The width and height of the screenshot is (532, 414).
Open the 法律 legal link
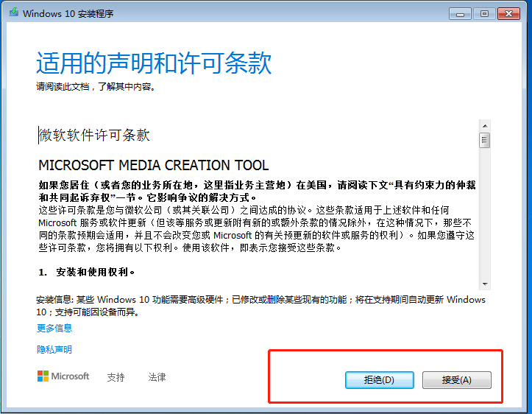[x=157, y=377]
